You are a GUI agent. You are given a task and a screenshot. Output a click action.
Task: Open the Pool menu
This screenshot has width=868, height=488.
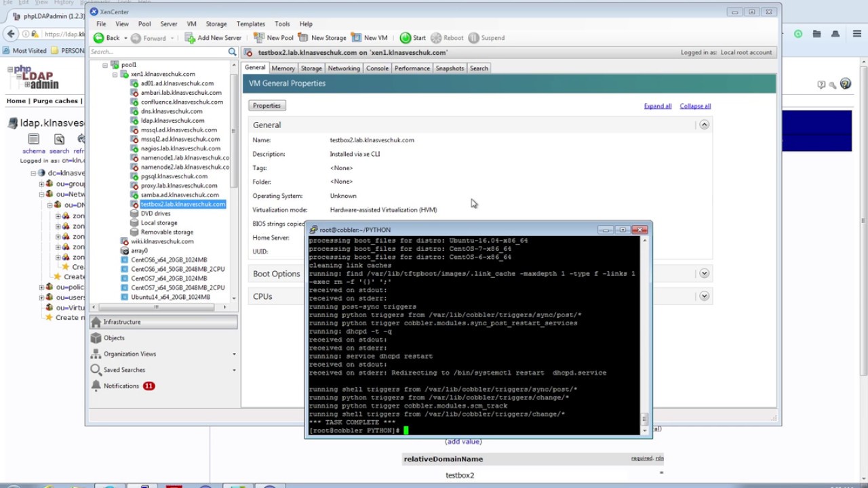coord(144,24)
